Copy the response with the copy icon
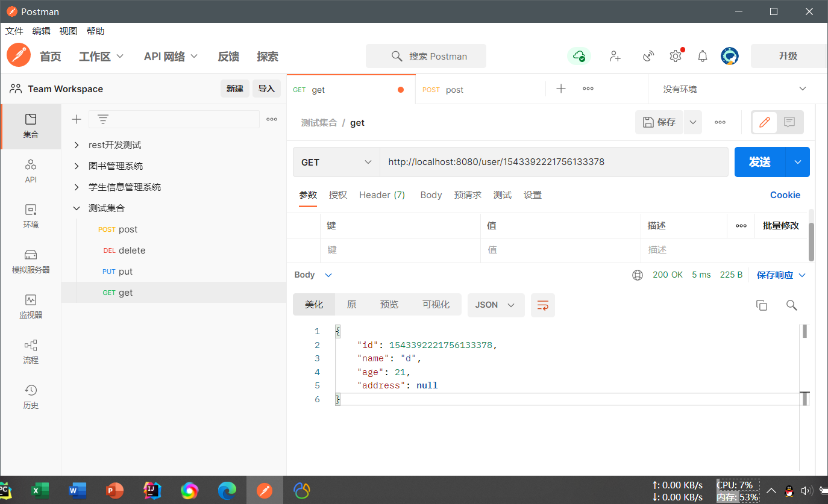Image resolution: width=828 pixels, height=504 pixels. click(x=762, y=305)
